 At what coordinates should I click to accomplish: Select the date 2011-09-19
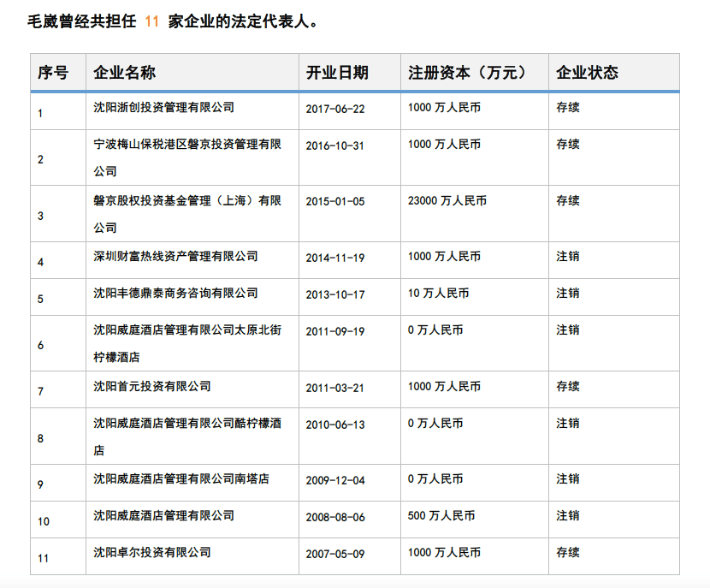pos(335,331)
